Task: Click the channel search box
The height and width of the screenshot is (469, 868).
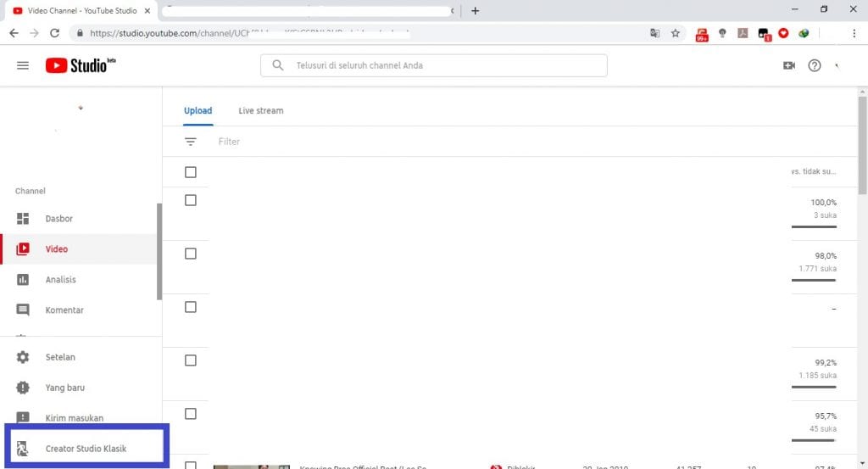Action: (x=433, y=65)
